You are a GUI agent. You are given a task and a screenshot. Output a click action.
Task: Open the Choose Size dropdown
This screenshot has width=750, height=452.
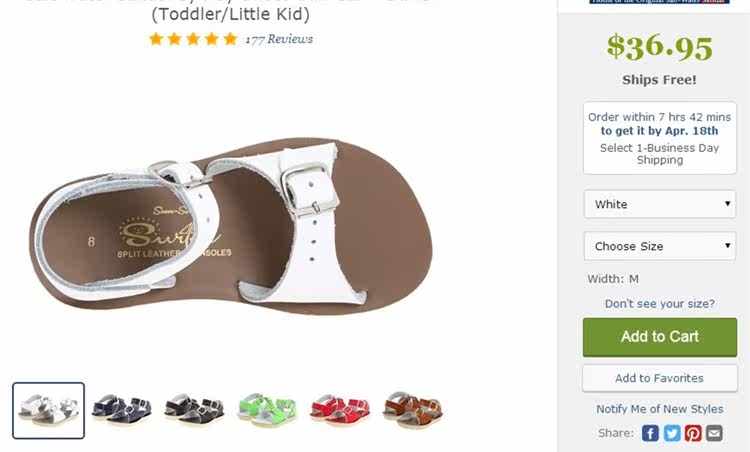[x=660, y=246]
